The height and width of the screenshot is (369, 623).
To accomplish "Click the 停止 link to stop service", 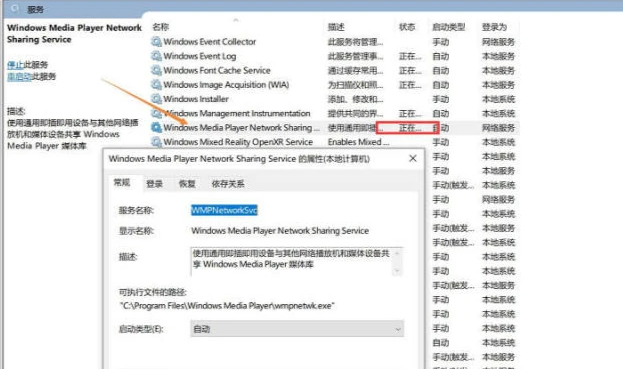I will (x=15, y=65).
